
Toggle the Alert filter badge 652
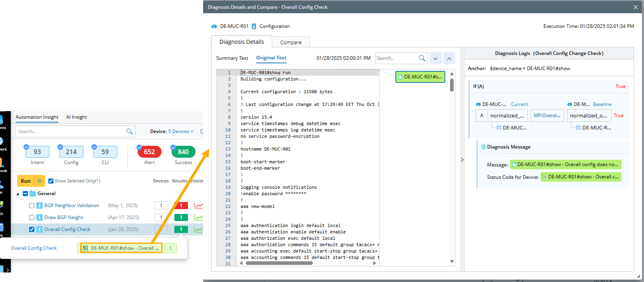[x=149, y=152]
